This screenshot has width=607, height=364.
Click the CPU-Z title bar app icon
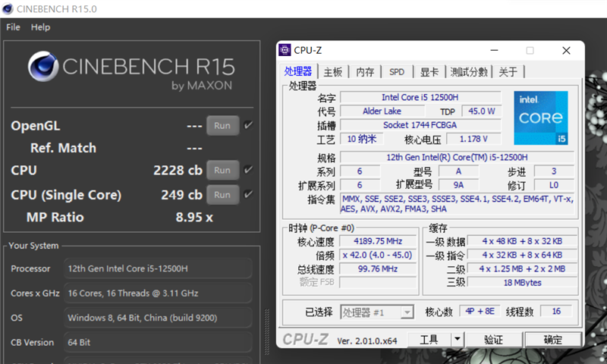coord(285,50)
